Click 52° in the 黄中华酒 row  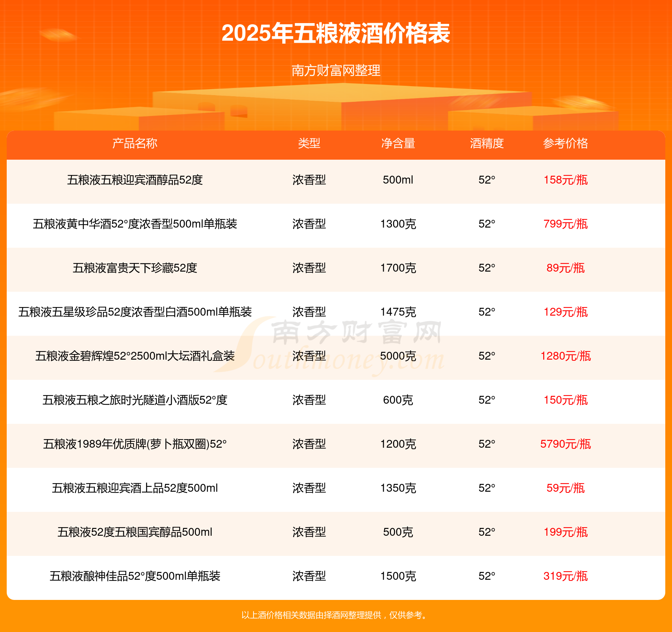click(487, 224)
